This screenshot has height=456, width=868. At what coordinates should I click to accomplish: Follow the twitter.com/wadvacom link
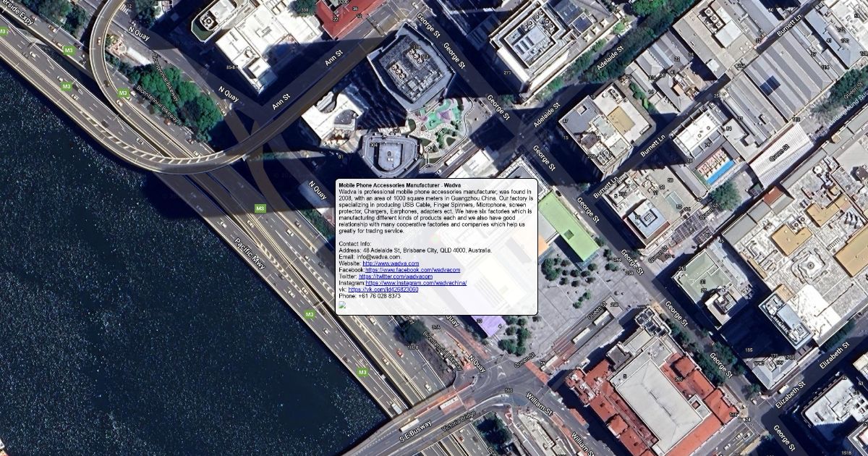point(395,276)
